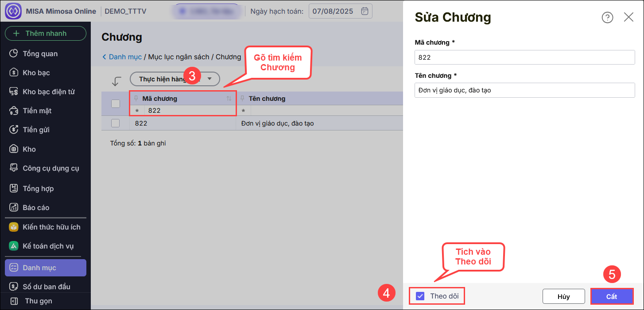Open the Kho bạc điện tử icon
The width and height of the screenshot is (644, 310).
[x=14, y=92]
